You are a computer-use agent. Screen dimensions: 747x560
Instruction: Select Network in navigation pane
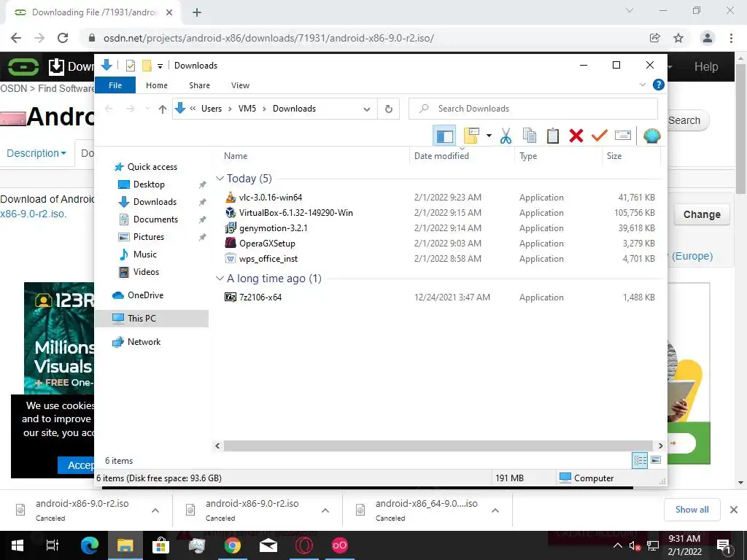click(x=144, y=342)
